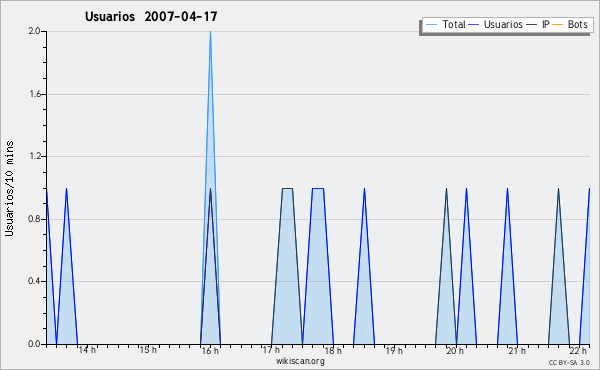The image size is (600, 370).
Task: Click the y-axis label '0.8'
Action: [x=34, y=219]
